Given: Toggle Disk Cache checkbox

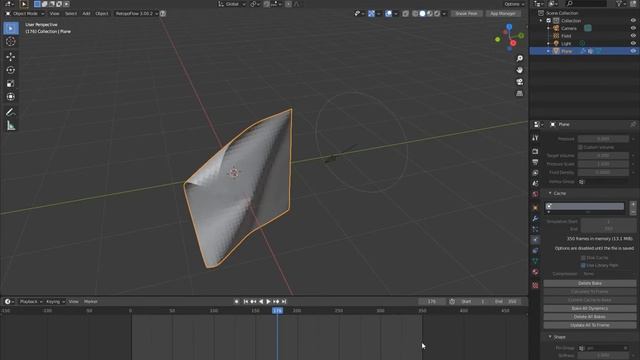Looking at the screenshot, I should point(583,258).
